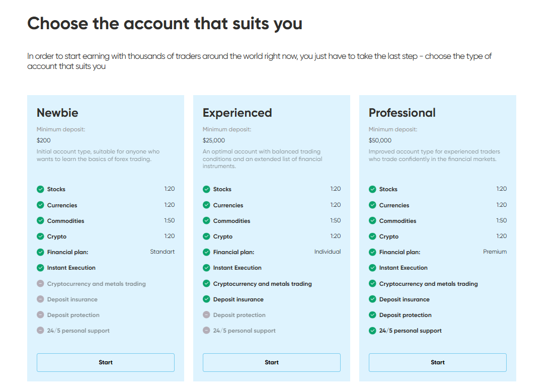559x392 pixels.
Task: Click grey dash icon beside Newbie Deposit insurance
Action: 40,299
